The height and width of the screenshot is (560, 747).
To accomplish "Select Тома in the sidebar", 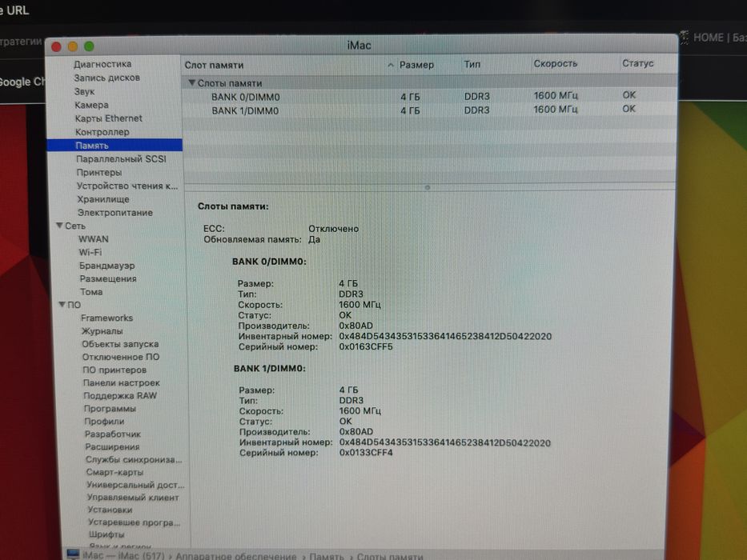I will point(91,292).
